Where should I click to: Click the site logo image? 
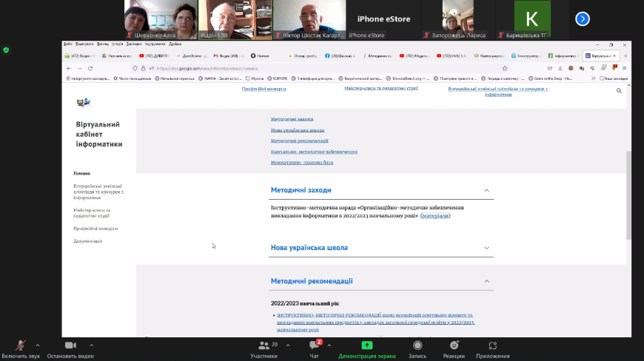(x=84, y=102)
